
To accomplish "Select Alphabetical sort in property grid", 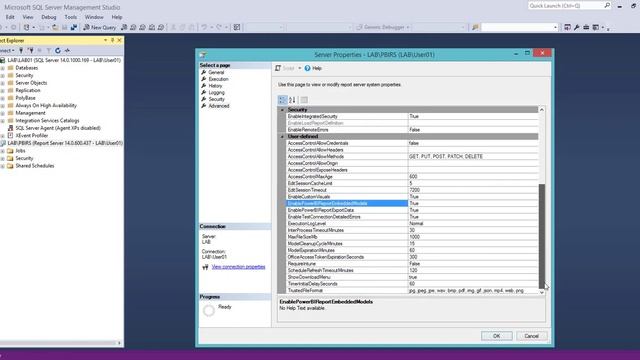I will pos(292,100).
